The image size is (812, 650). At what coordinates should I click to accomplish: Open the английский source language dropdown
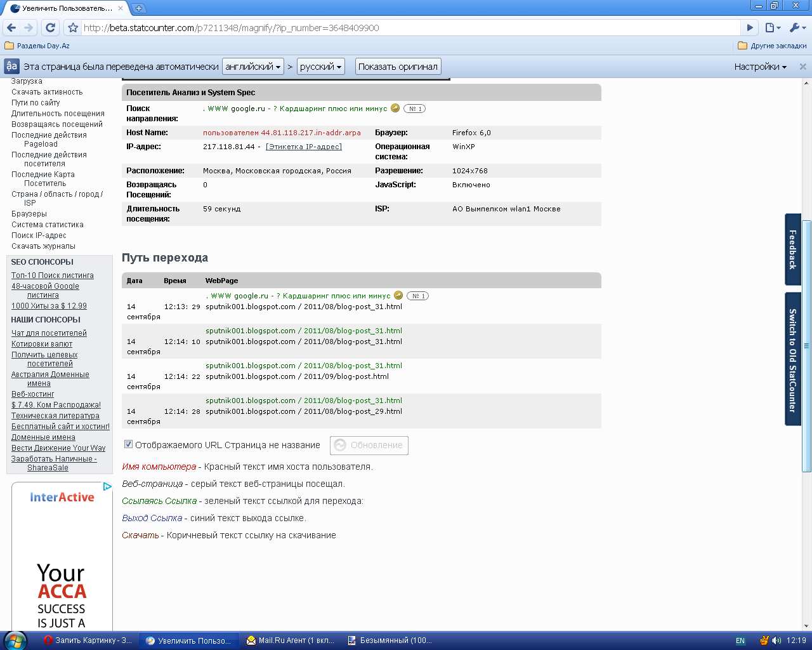[252, 67]
